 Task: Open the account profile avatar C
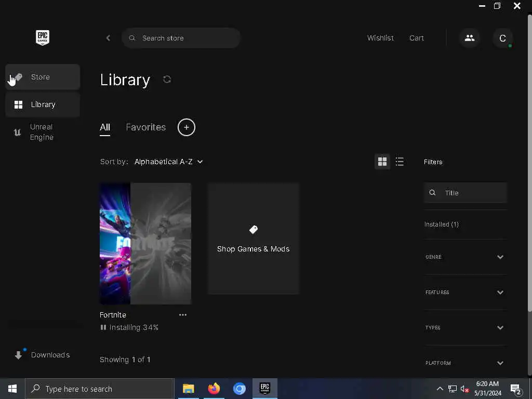502,38
